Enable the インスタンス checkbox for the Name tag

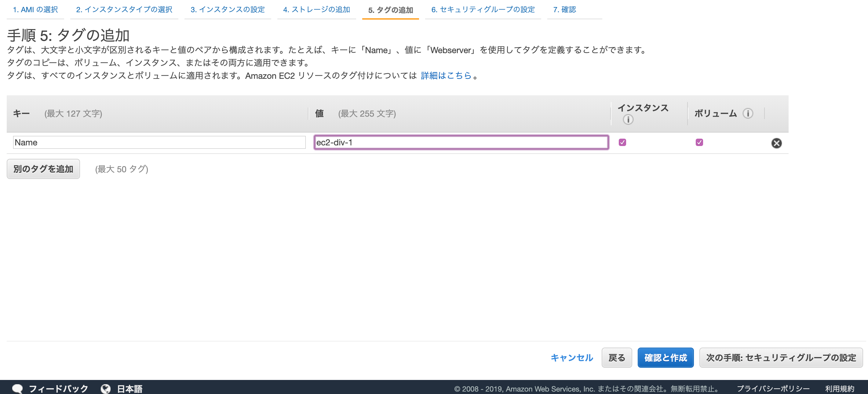click(622, 142)
